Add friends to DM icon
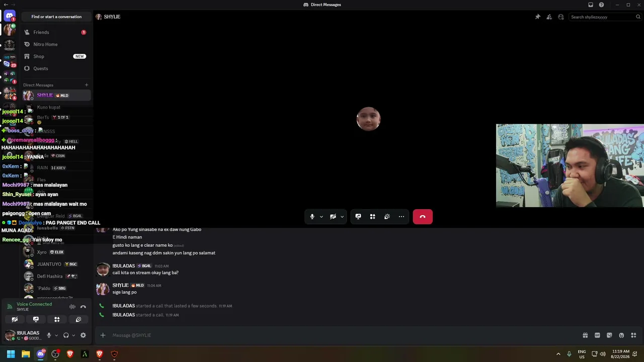The image size is (644, 362). tap(549, 17)
